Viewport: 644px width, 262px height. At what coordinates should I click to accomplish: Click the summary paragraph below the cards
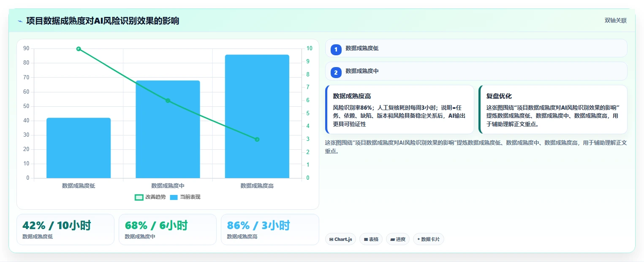[476, 147]
